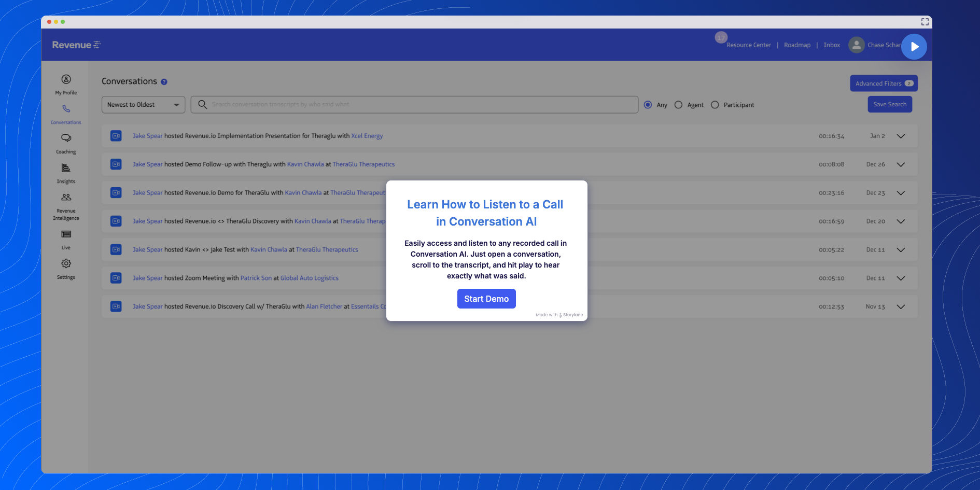Expand the Dec 20 conversation row
980x490 pixels.
click(x=901, y=221)
